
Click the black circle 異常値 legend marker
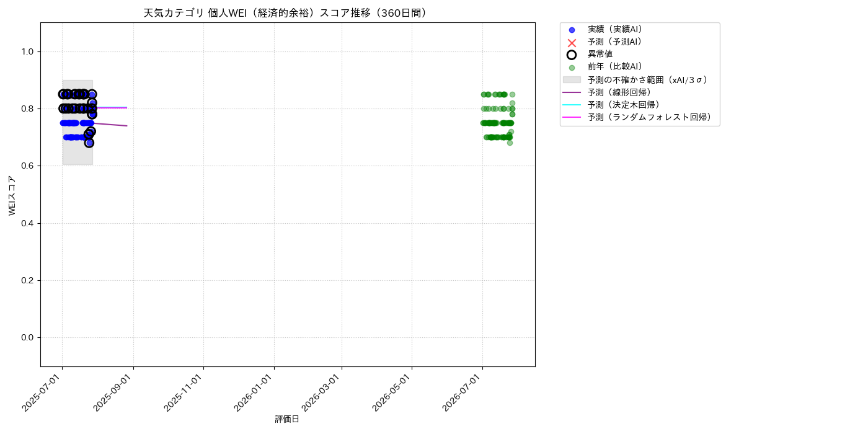point(572,55)
